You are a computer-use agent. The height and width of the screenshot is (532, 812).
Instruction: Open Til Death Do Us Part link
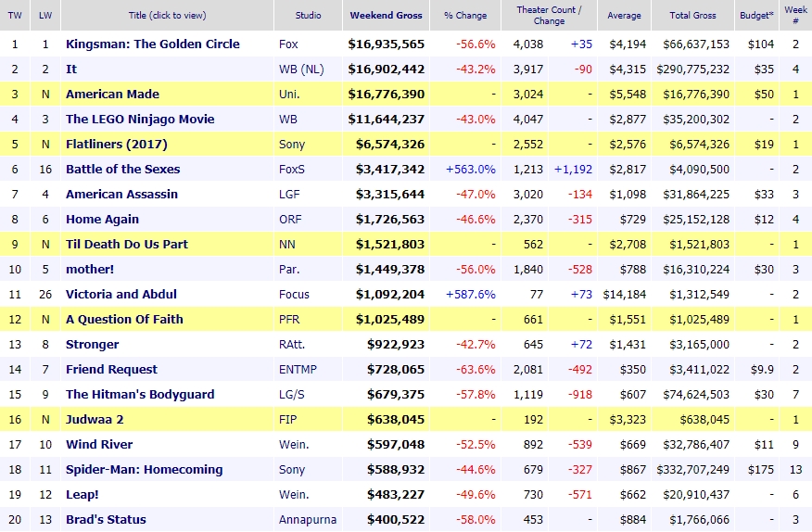click(127, 245)
